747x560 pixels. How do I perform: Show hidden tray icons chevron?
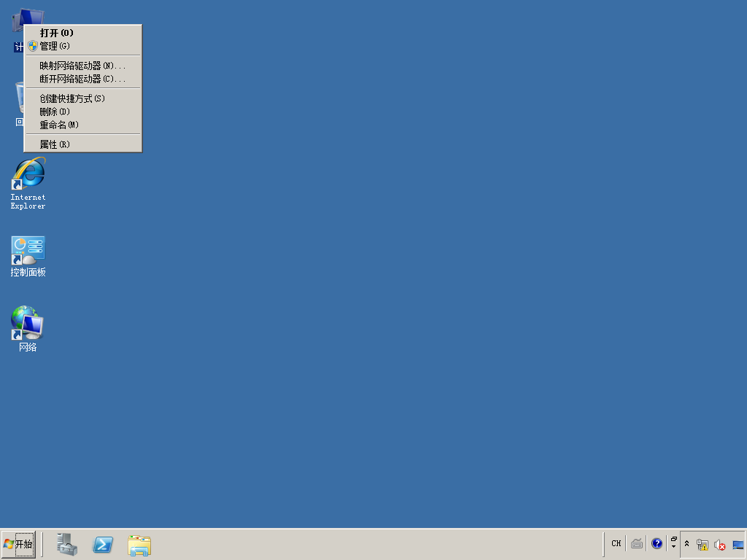coord(687,543)
